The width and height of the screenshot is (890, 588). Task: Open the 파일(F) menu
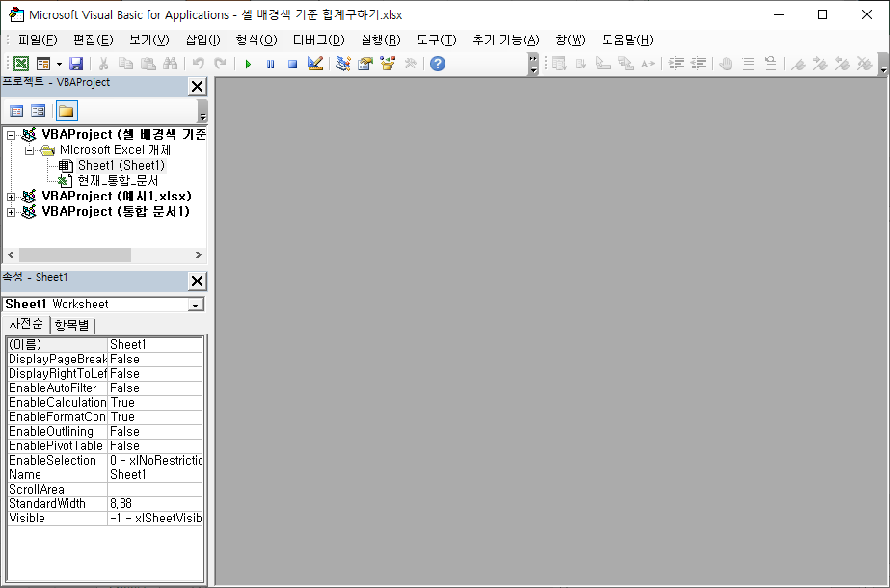[x=38, y=40]
